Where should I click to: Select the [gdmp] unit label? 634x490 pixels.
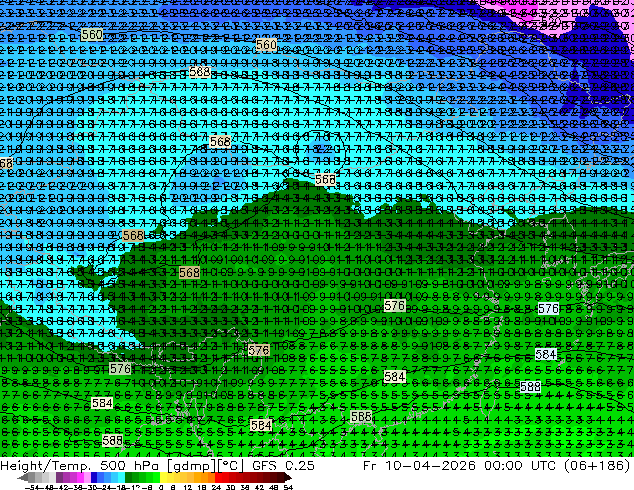pyautogui.click(x=192, y=466)
